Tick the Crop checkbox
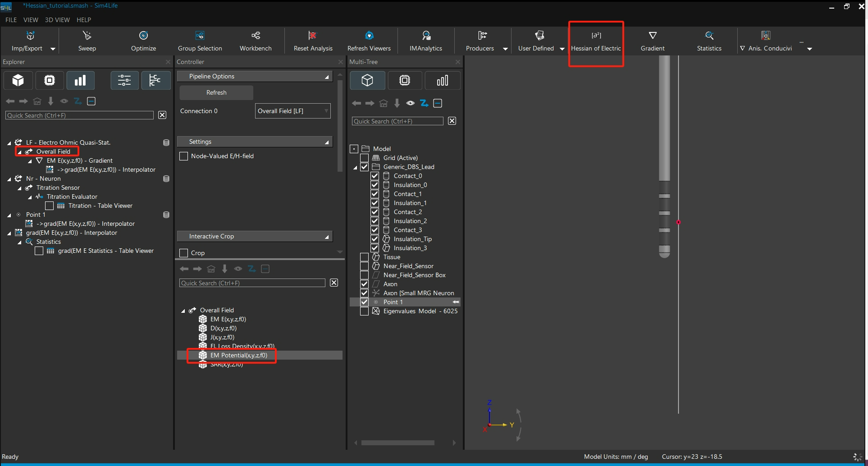The image size is (868, 466). [184, 253]
